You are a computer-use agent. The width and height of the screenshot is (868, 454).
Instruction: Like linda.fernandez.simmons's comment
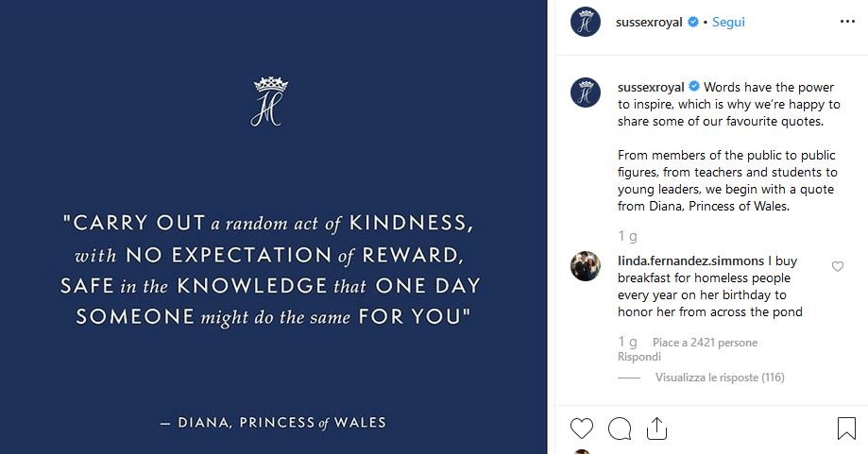coord(837,267)
